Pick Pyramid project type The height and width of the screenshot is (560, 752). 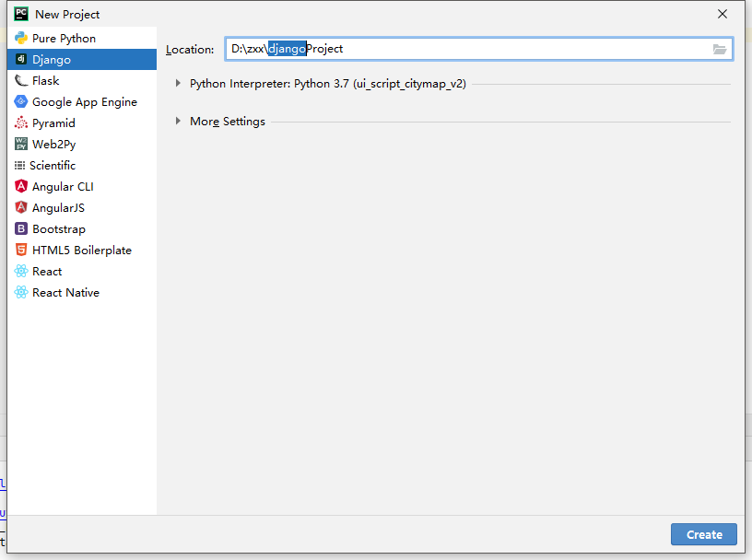click(x=82, y=122)
